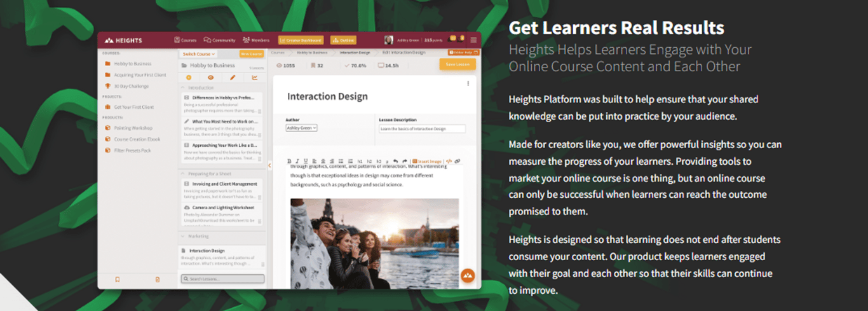Screen dimensions: 868x311
Task: Open the code view icon in editor toolbar
Action: point(449,161)
